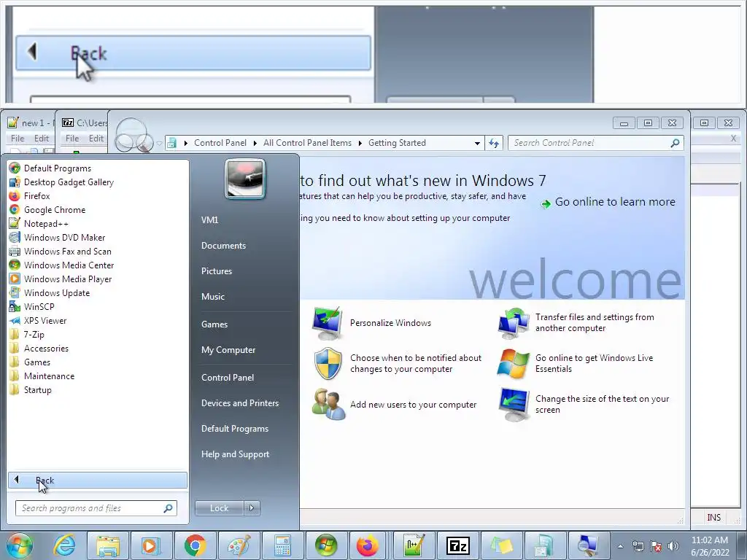
Task: Open Calculator from taskbar
Action: tap(282, 545)
